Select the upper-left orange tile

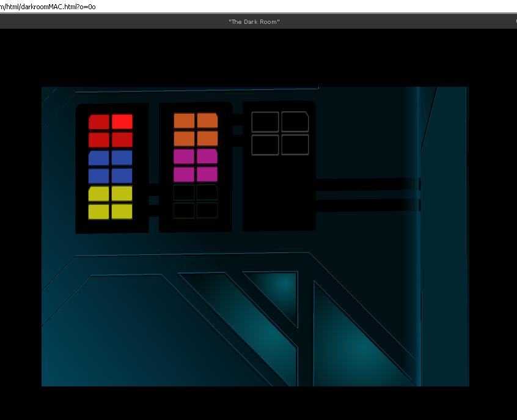click(185, 120)
